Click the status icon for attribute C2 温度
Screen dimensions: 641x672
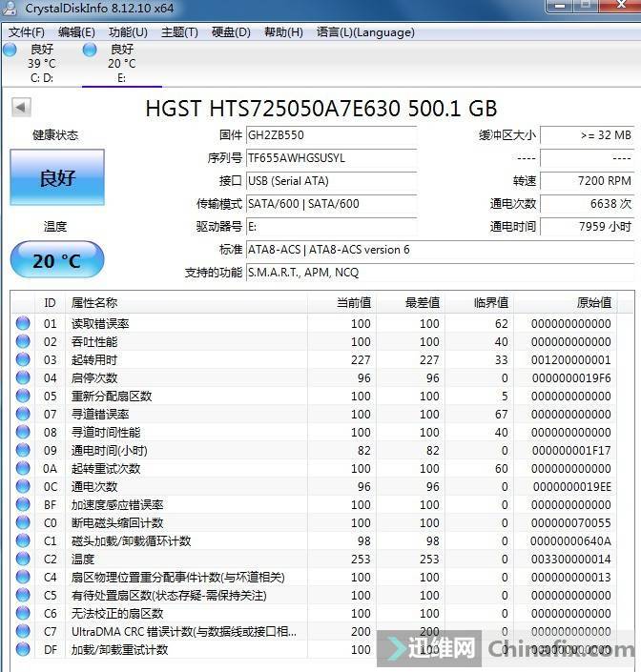(23, 560)
